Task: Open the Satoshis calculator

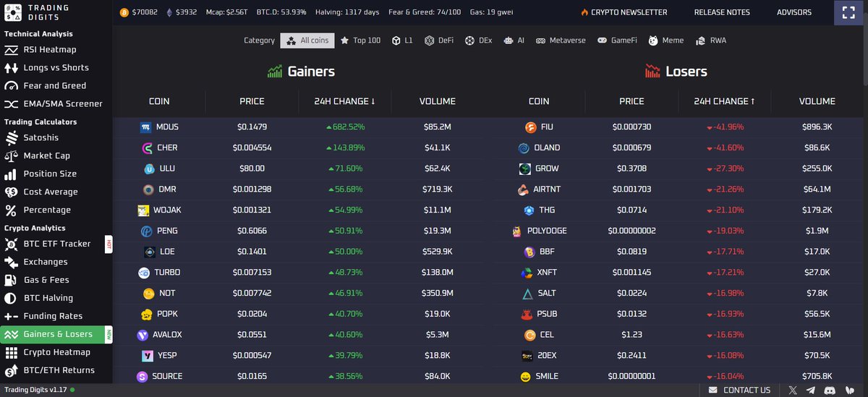Action: (32, 137)
